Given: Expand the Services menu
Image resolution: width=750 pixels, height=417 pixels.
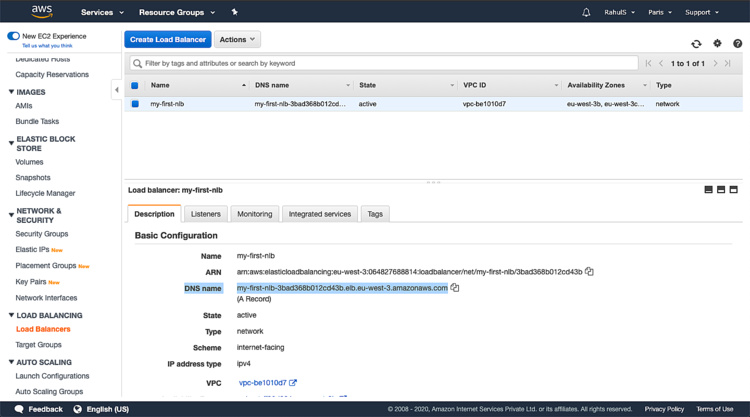Looking at the screenshot, I should (x=102, y=13).
